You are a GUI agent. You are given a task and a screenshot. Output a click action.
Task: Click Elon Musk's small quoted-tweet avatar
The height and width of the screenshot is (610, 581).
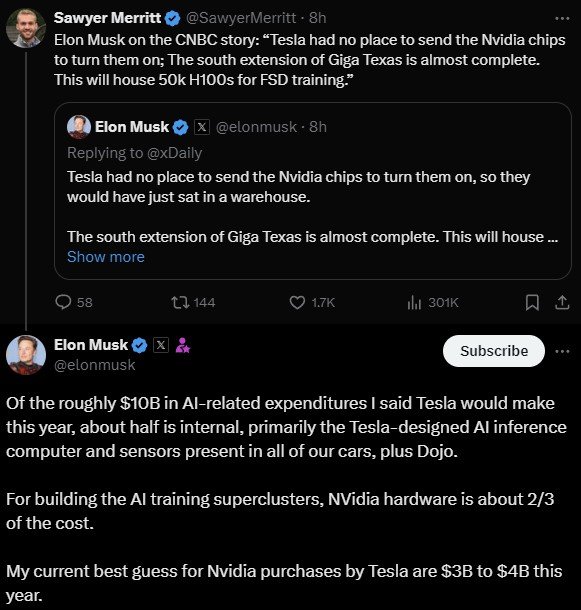click(x=79, y=127)
